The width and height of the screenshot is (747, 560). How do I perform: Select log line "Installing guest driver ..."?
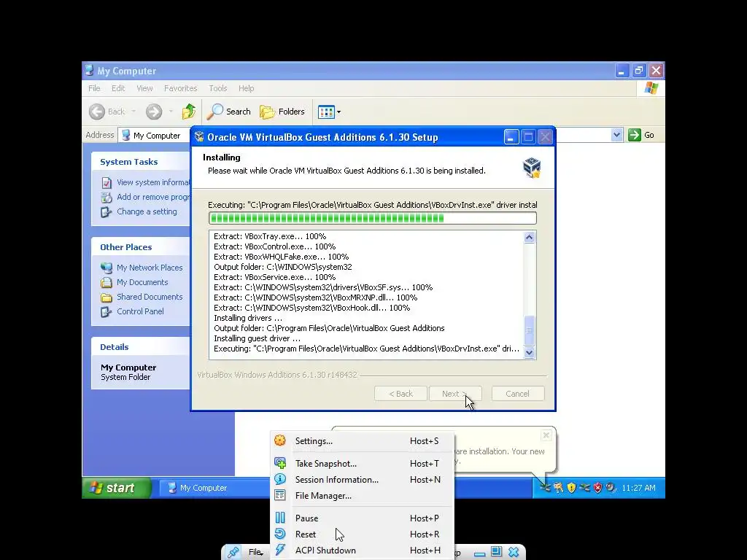(257, 338)
